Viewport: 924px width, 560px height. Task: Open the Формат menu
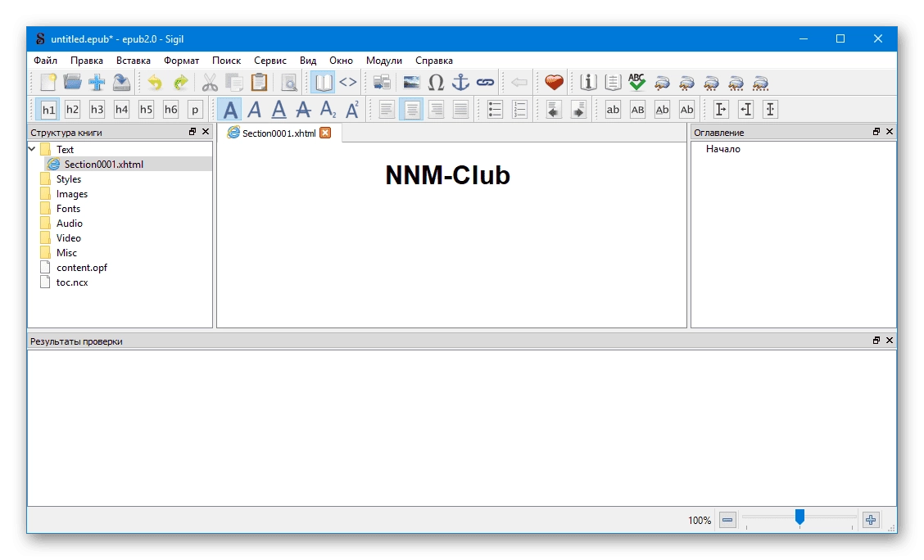182,60
